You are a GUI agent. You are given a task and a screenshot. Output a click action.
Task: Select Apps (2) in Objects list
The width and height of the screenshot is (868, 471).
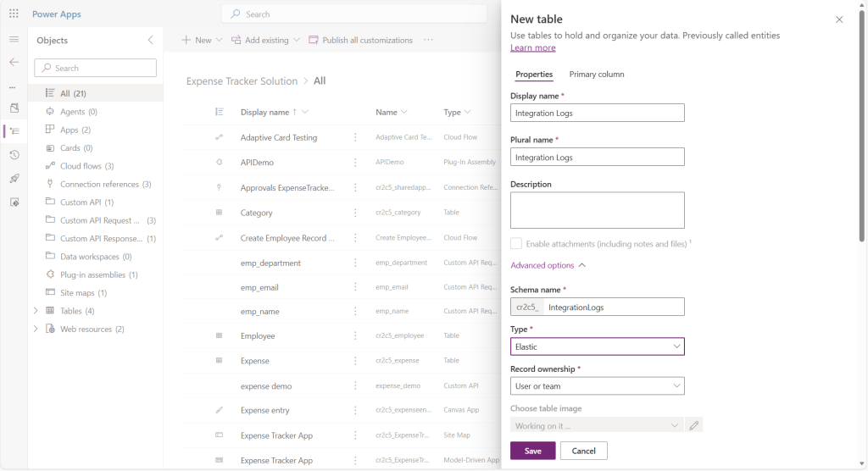[x=96, y=130]
